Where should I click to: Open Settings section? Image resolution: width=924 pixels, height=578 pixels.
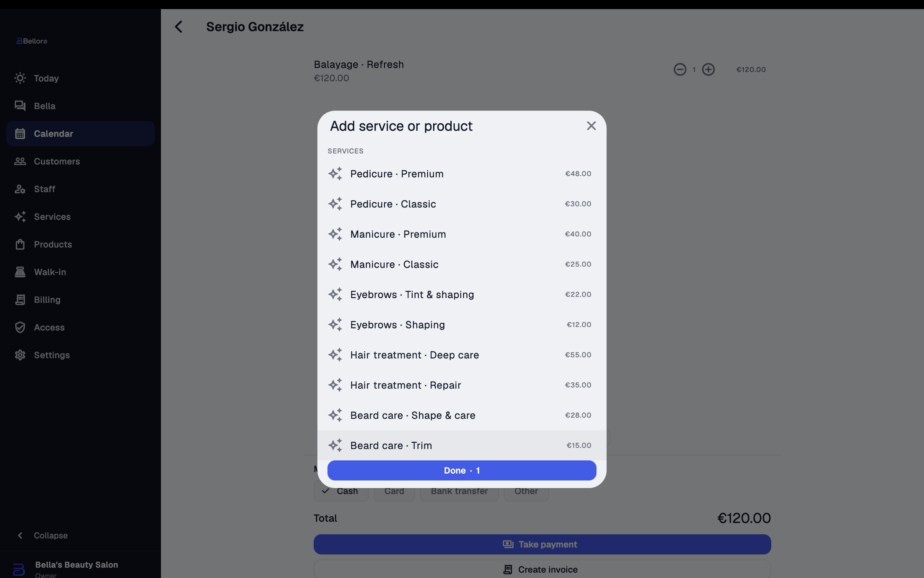coord(80,355)
